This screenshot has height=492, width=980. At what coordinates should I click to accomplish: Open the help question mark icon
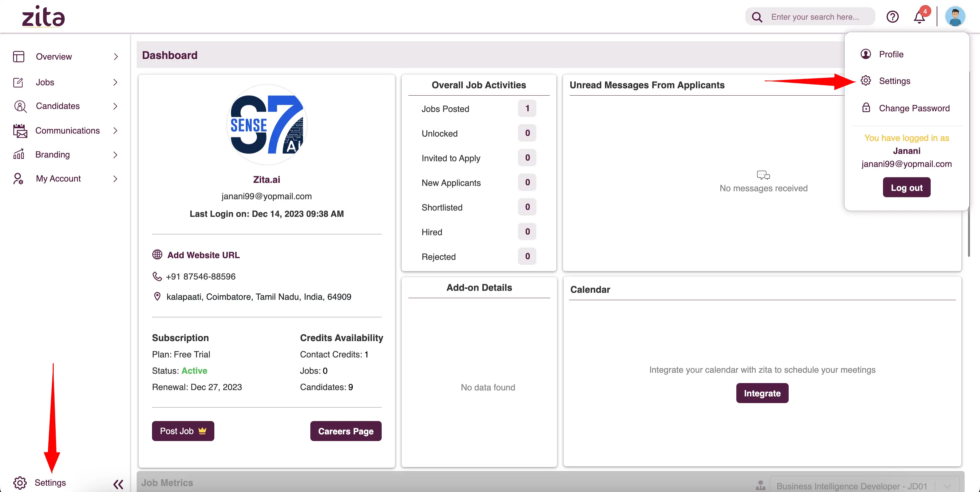pos(893,17)
